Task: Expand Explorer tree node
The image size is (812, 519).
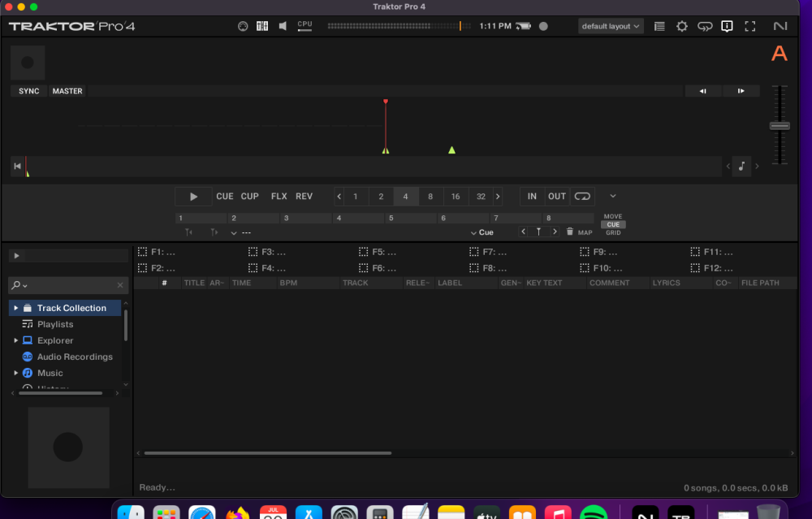Action: [16, 341]
